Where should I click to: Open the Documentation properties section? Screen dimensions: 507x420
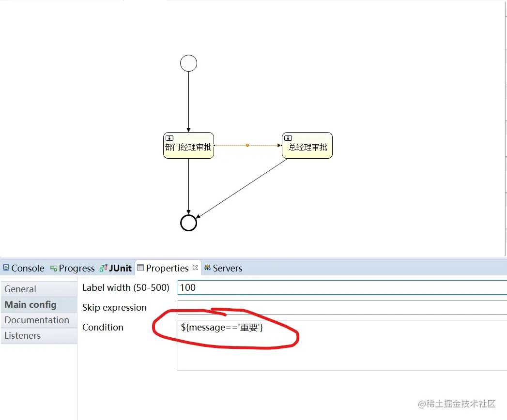39,320
